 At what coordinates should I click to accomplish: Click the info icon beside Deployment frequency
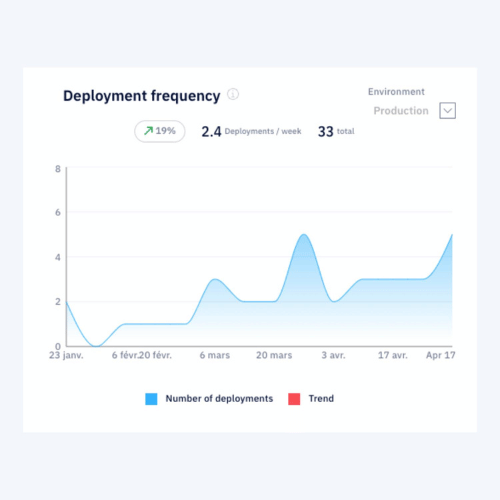[x=233, y=94]
